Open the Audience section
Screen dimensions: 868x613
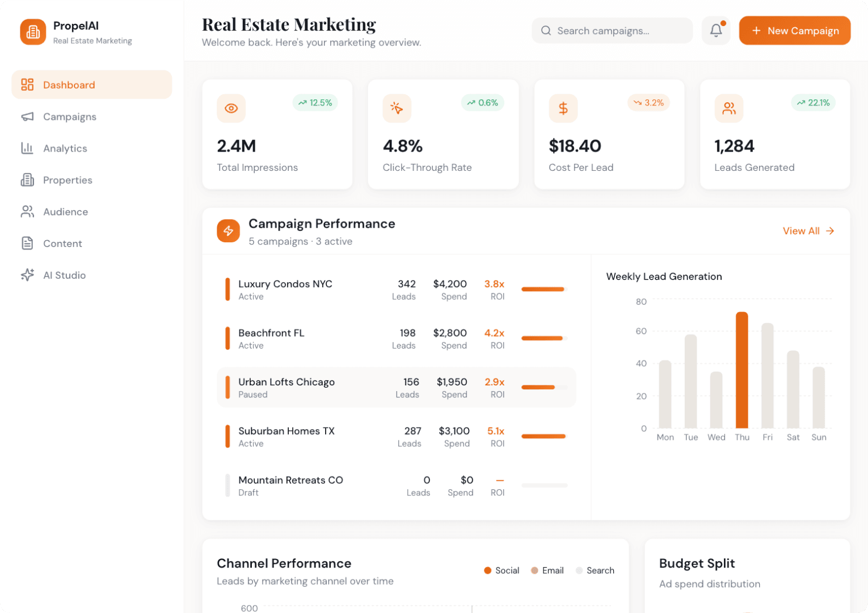tap(65, 212)
